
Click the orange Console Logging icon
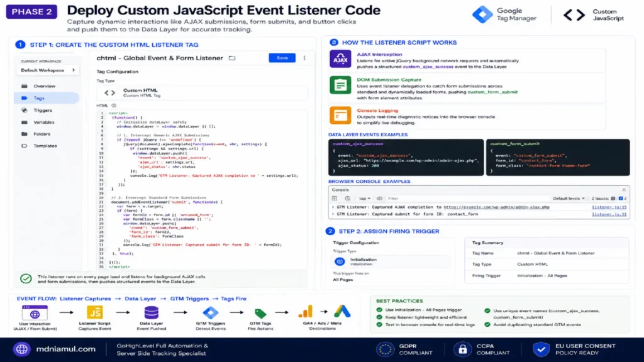(x=340, y=116)
